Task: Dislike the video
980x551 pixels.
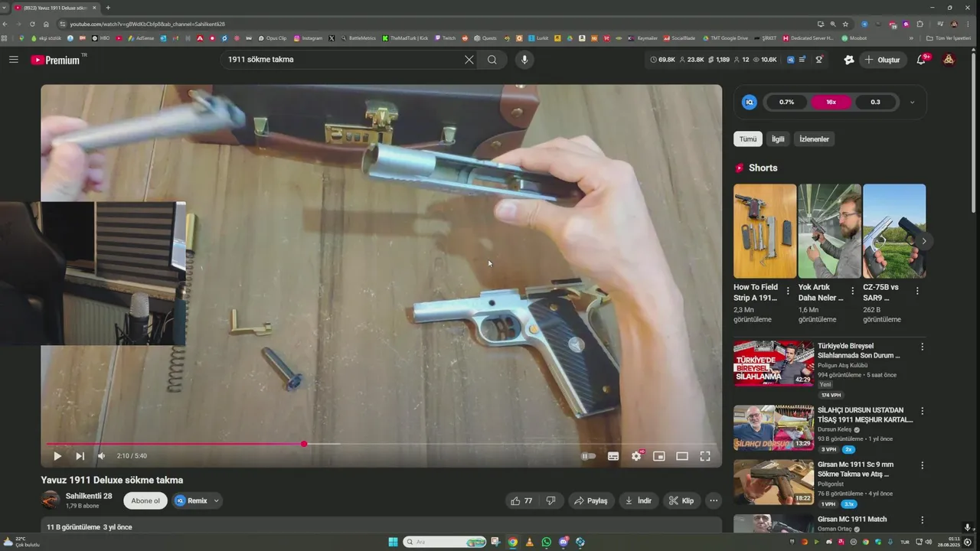Action: 550,500
